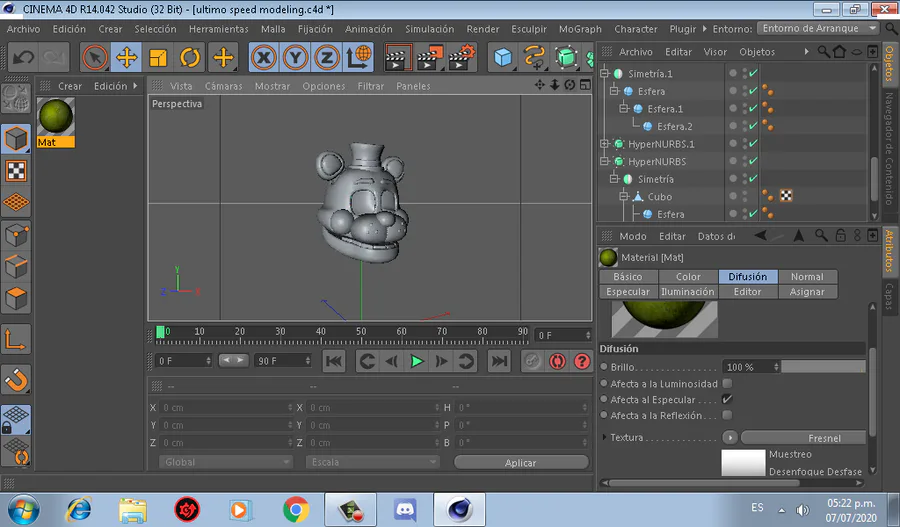Open the Escala dropdown
This screenshot has width=900, height=527.
pos(373,462)
